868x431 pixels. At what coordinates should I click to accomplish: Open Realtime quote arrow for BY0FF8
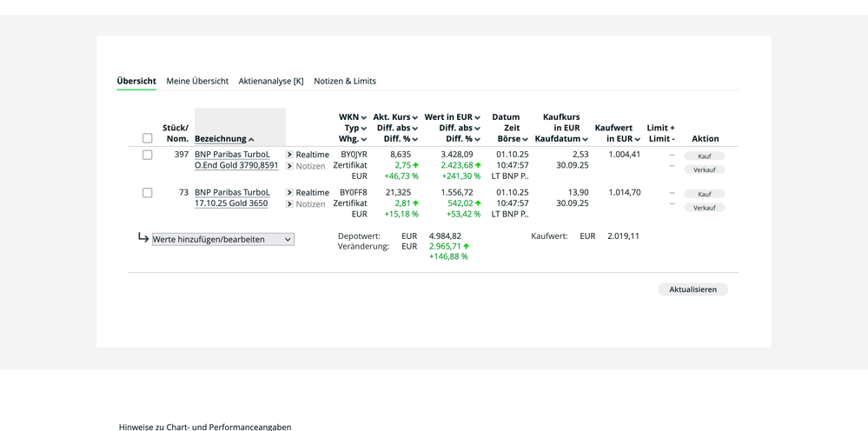coord(289,193)
